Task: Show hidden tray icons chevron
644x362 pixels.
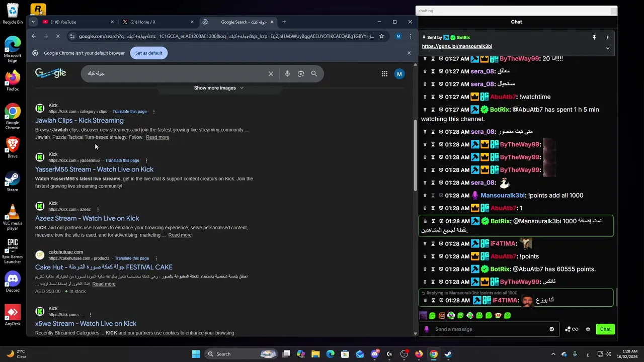Action: (x=553, y=354)
